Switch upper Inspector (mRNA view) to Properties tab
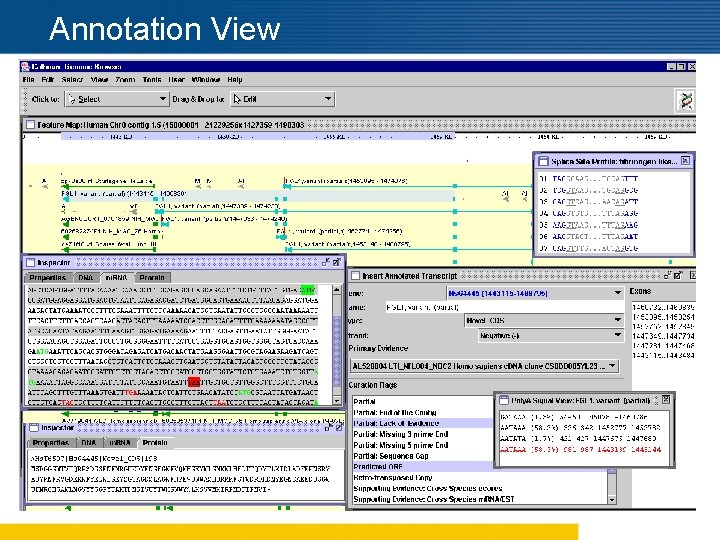 click(x=48, y=277)
